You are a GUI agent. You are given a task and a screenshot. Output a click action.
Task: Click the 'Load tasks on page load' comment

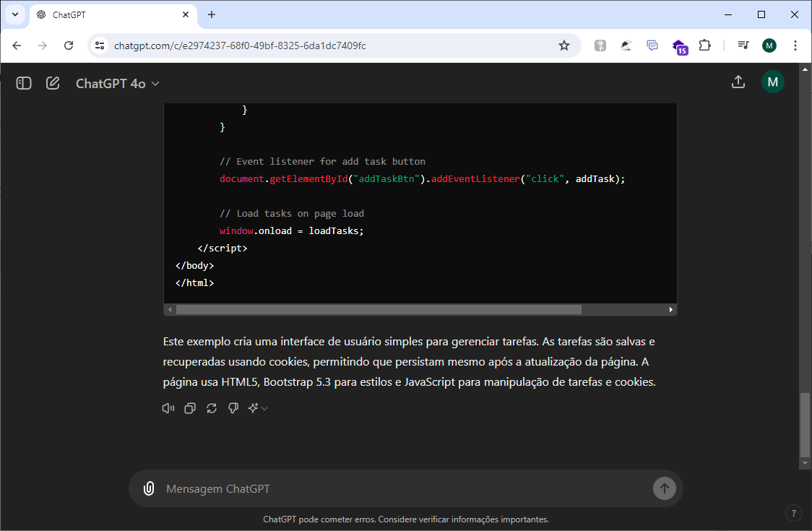292,213
